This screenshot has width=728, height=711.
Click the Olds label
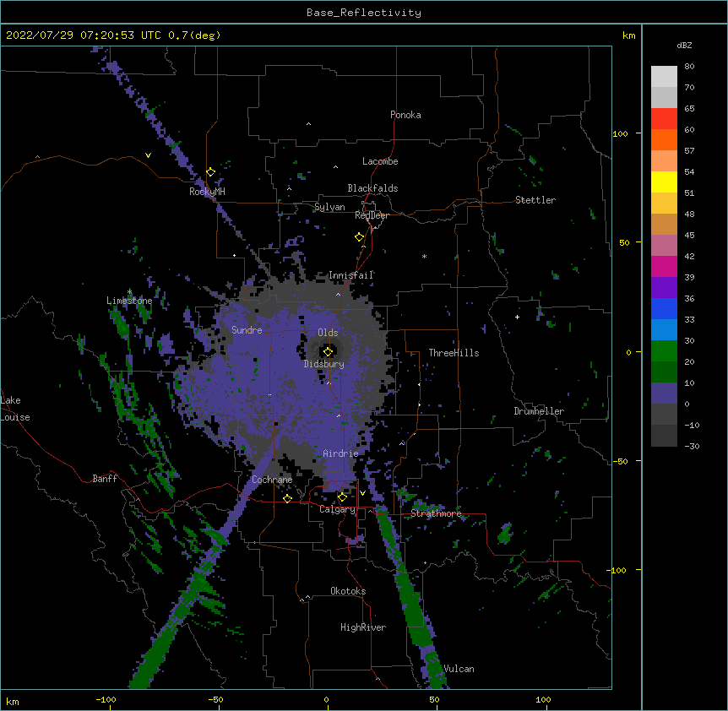(x=328, y=333)
